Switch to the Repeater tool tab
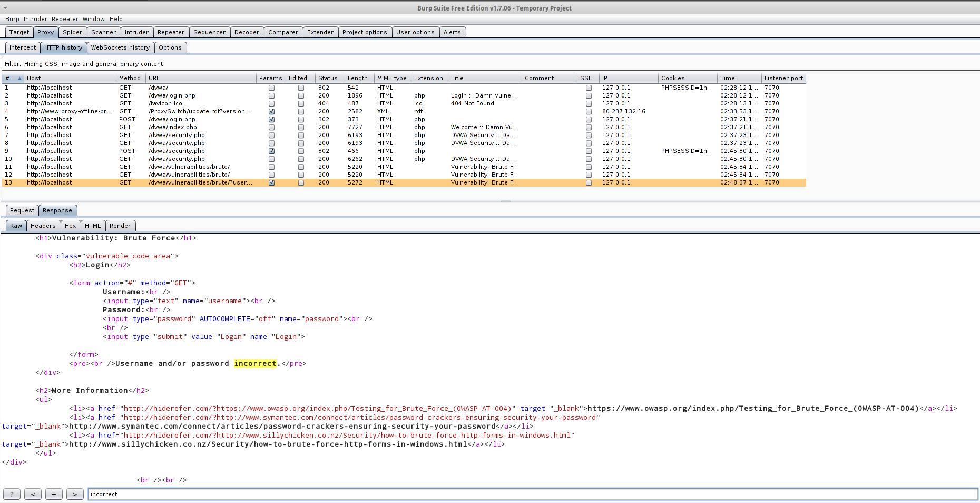The height and width of the screenshot is (503, 980). (171, 32)
